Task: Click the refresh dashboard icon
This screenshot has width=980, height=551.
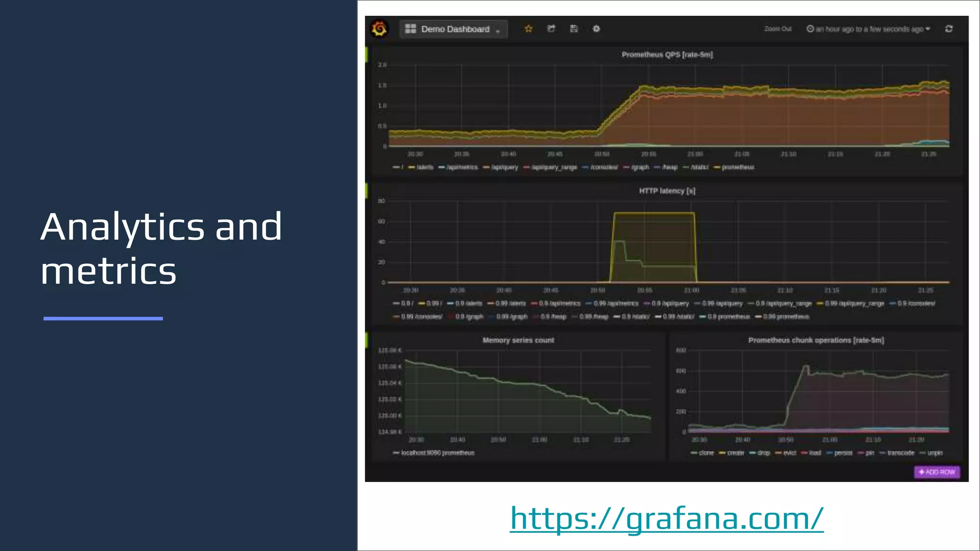Action: (x=949, y=29)
